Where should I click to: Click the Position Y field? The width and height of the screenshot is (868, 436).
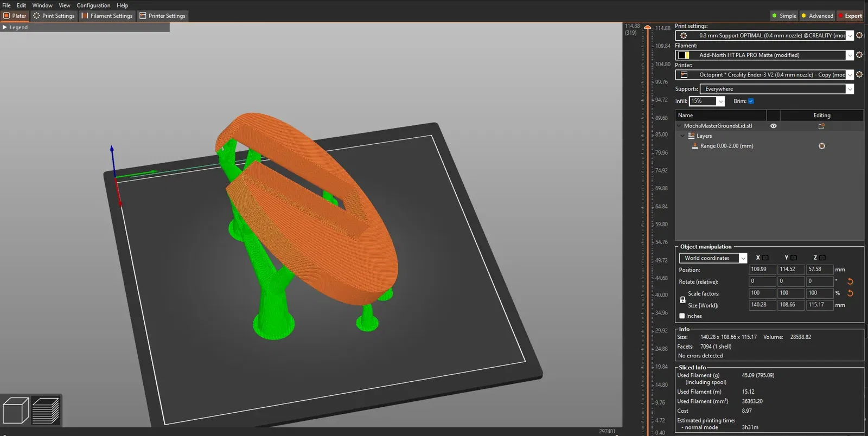(x=791, y=269)
